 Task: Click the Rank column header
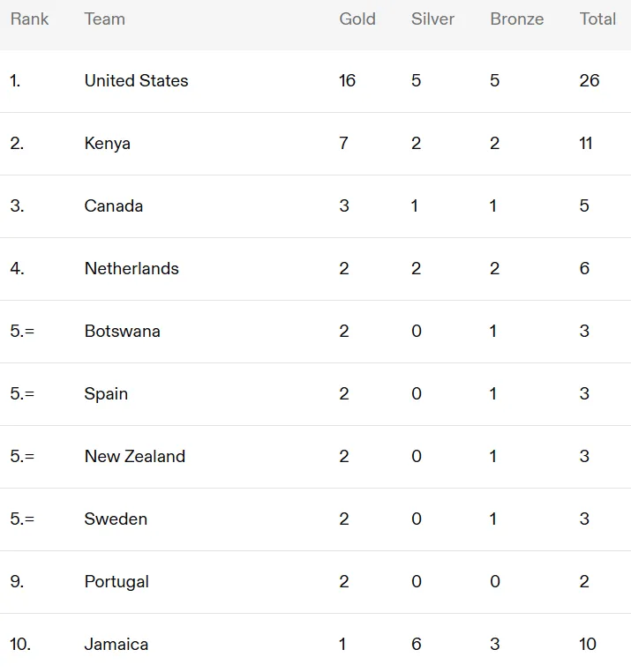(29, 19)
